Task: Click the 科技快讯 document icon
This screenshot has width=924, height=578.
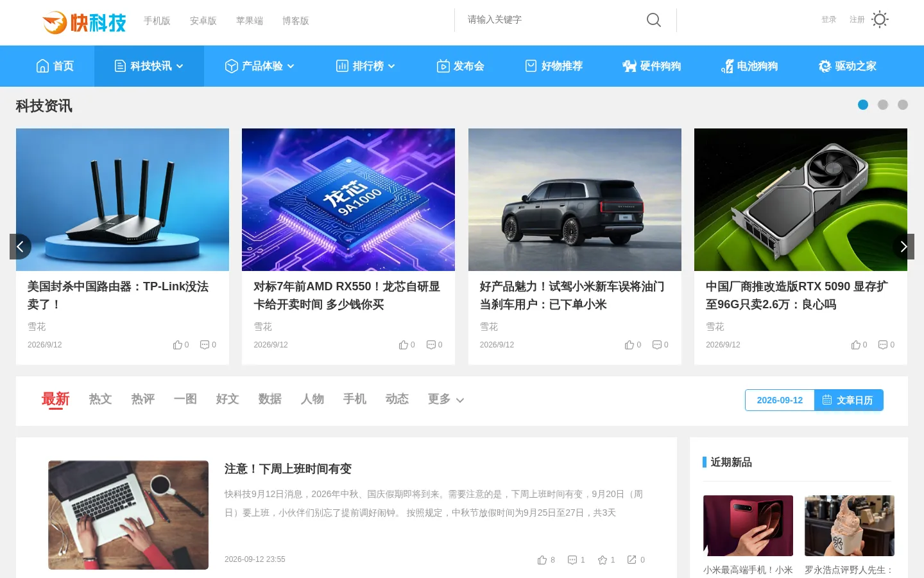Action: tap(120, 66)
